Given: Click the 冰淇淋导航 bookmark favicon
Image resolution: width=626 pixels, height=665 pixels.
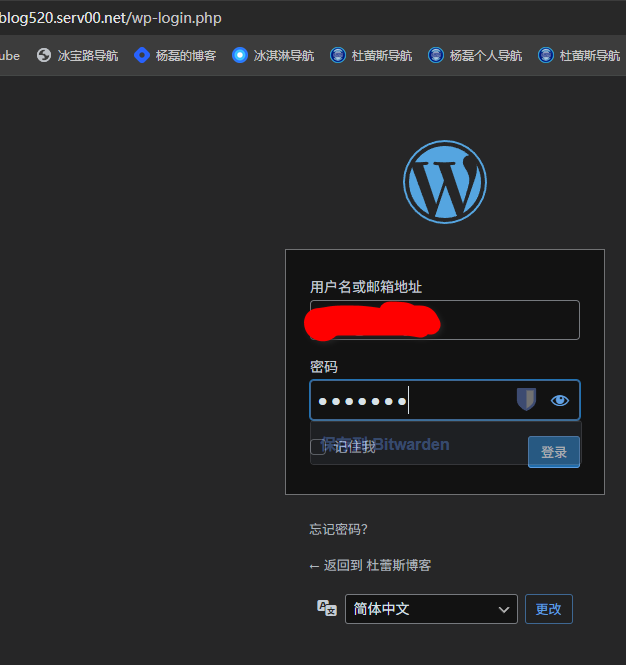Looking at the screenshot, I should coord(240,56).
